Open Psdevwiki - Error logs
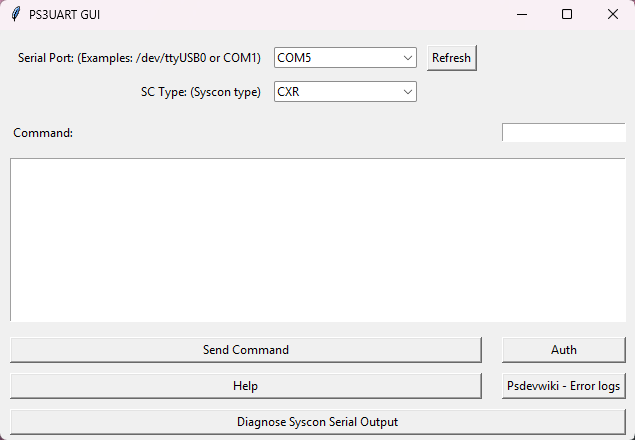This screenshot has width=635, height=440. pyautogui.click(x=564, y=386)
